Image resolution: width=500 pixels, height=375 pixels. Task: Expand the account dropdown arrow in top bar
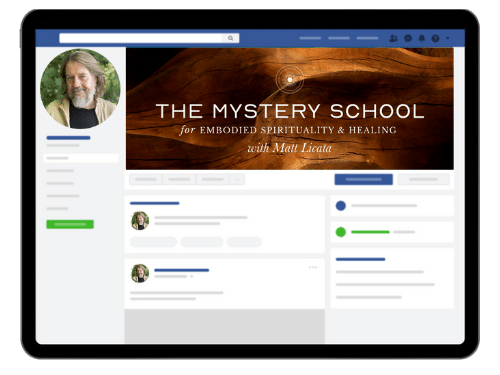click(x=448, y=38)
